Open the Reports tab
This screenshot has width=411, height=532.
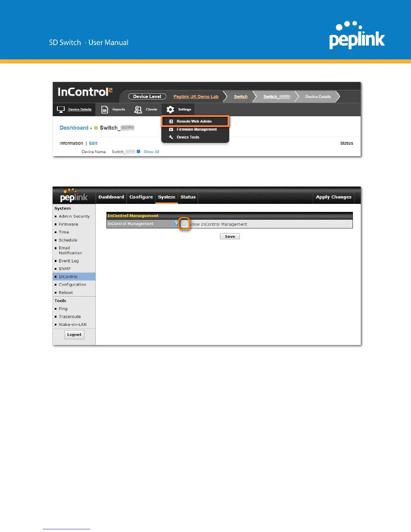click(113, 109)
